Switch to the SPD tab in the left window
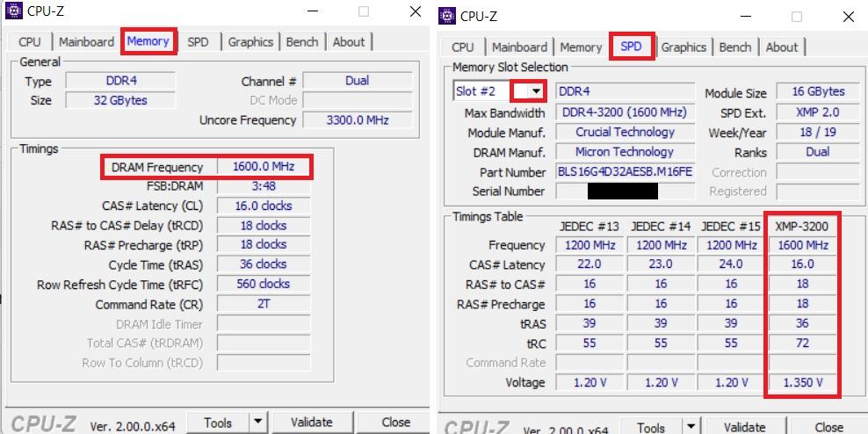 click(198, 42)
